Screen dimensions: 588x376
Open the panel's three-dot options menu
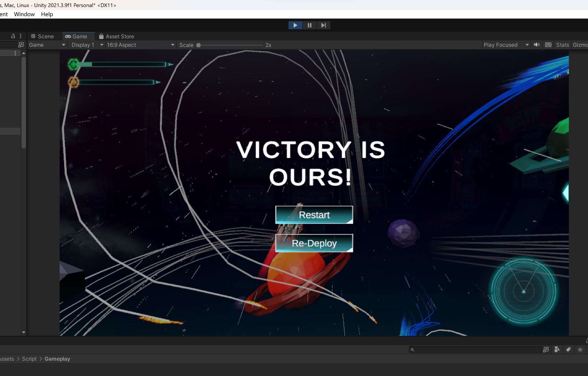(x=21, y=36)
